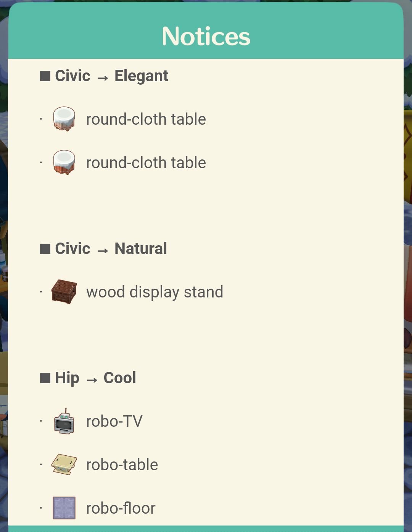Click the arrow in the Hip → Cool heading

92,379
